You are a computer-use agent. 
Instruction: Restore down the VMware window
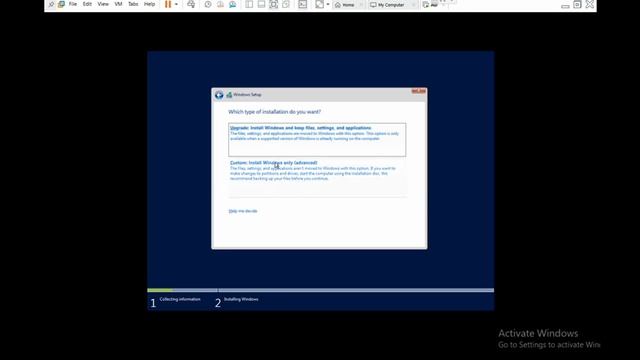[x=577, y=4]
